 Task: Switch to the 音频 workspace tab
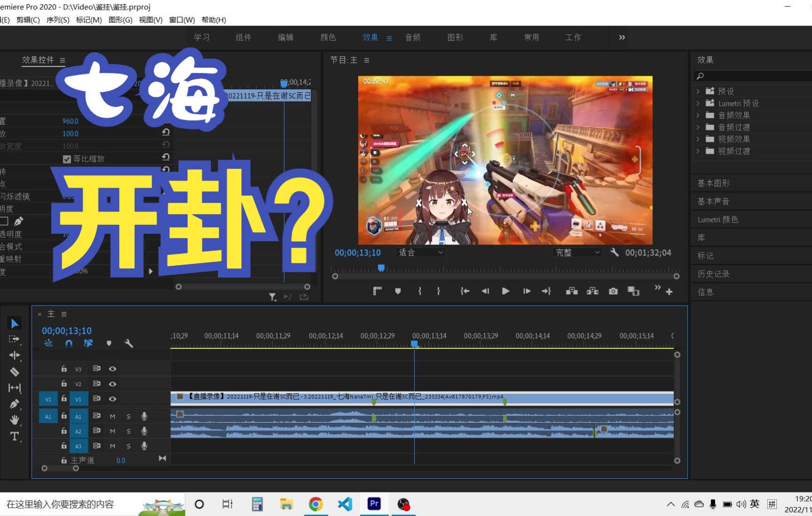[x=413, y=38]
